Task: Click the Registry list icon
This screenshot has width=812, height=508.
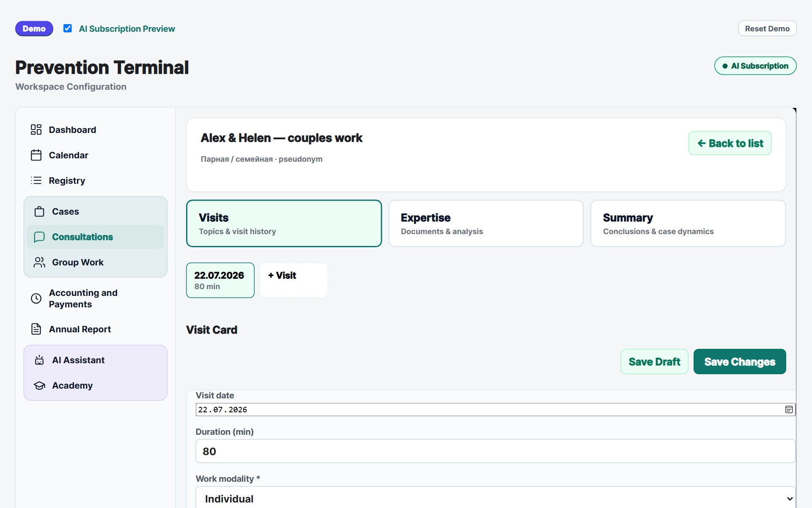Action: [x=36, y=180]
